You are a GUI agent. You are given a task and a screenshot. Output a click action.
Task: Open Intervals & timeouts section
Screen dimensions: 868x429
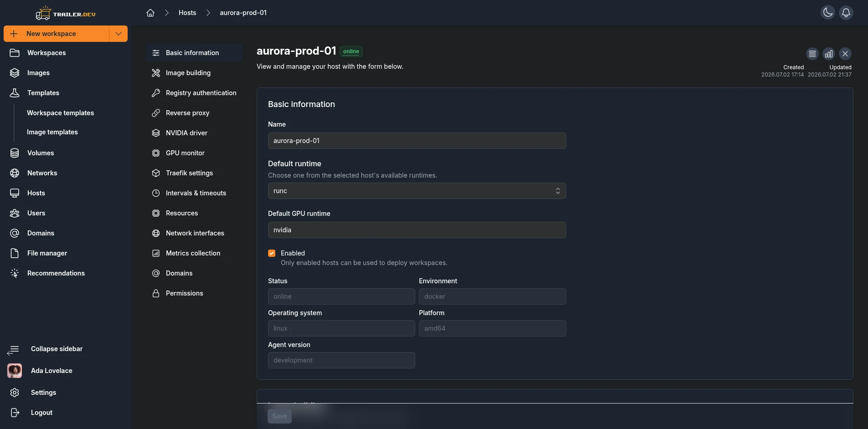(194, 193)
